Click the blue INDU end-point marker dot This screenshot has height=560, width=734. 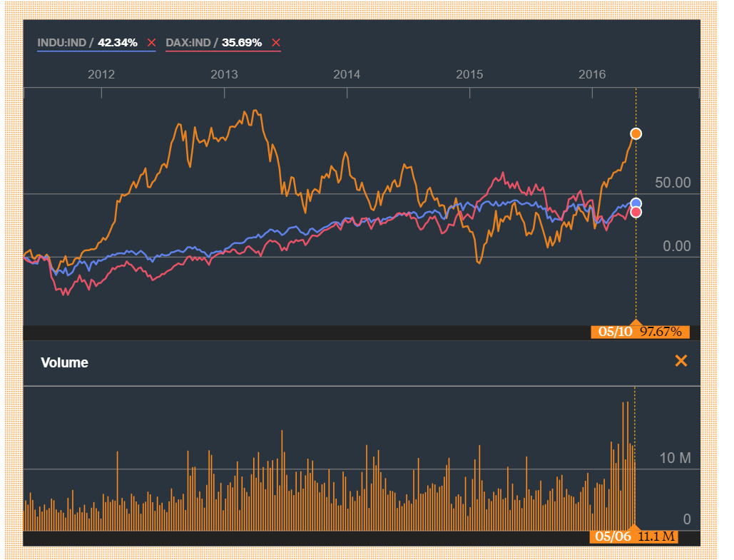[x=636, y=203]
